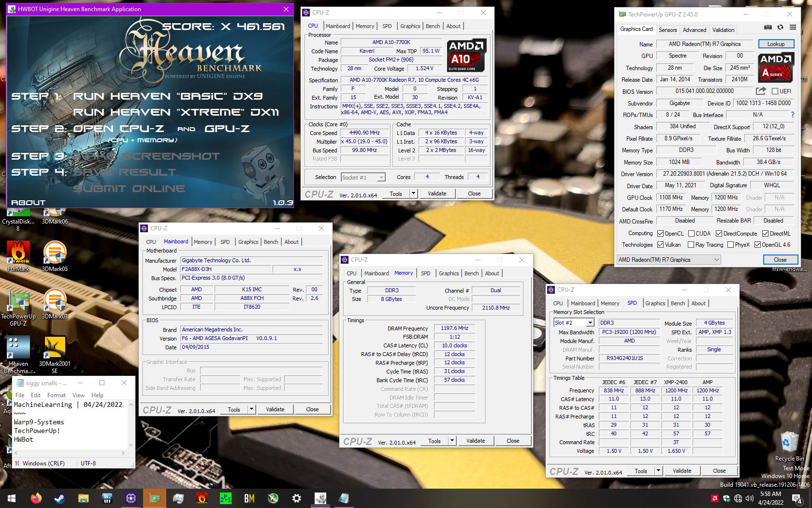812x508 pixels.
Task: Open the TechPowerUp GPU-Z desktop shortcut
Action: coord(18,307)
